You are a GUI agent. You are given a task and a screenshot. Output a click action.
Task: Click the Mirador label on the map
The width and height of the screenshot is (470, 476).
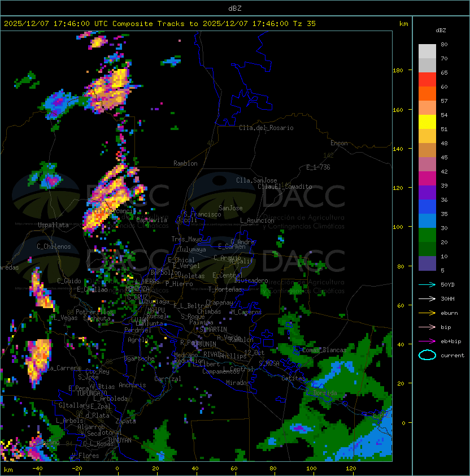238,383
